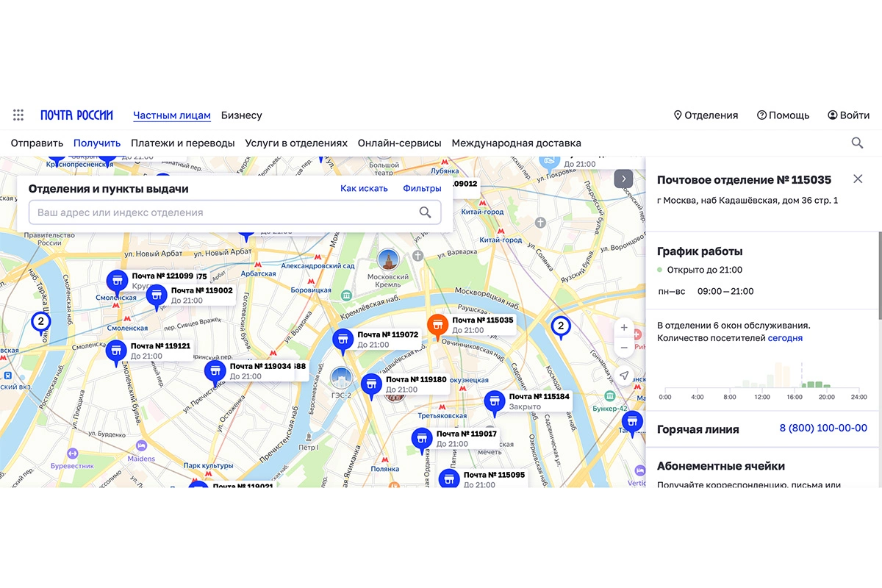This screenshot has width=882, height=588.
Task: Select the Почта № 115184 map pin
Action: (495, 402)
